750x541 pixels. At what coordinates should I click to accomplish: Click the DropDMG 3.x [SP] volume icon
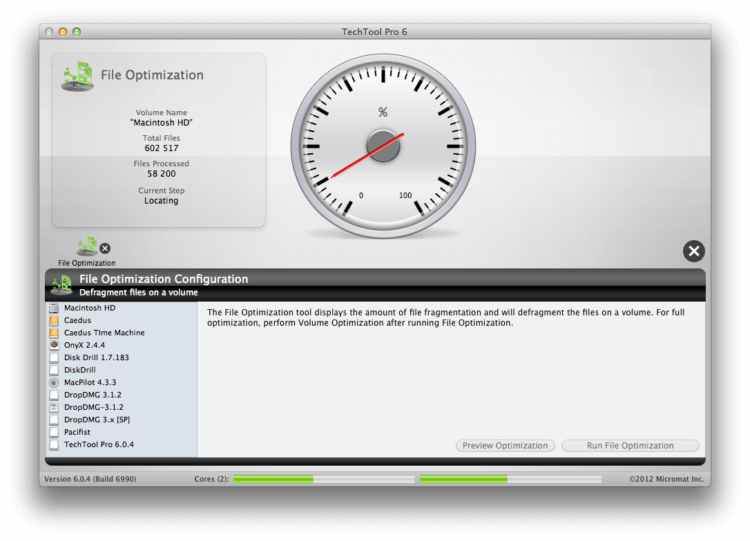[x=54, y=420]
